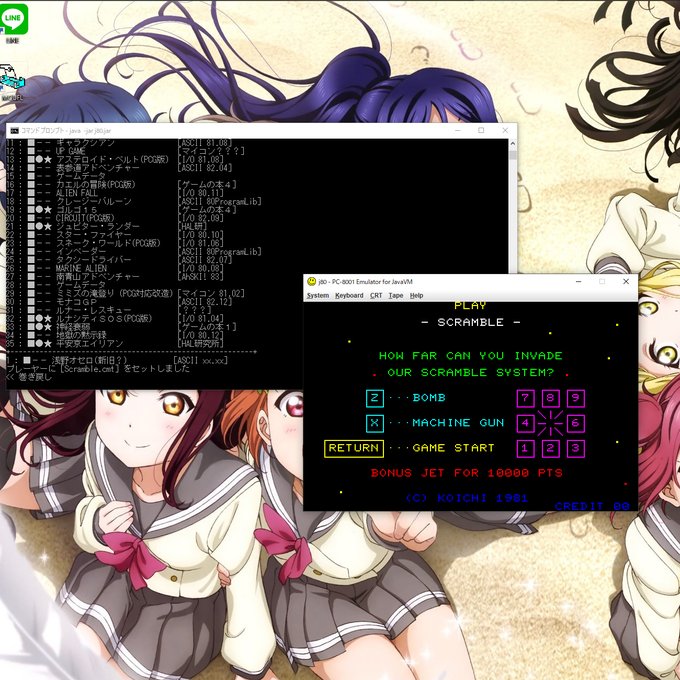Click the '(C) KOICHI 1981' copyright text
Image resolution: width=680 pixels, height=680 pixels.
[467, 498]
